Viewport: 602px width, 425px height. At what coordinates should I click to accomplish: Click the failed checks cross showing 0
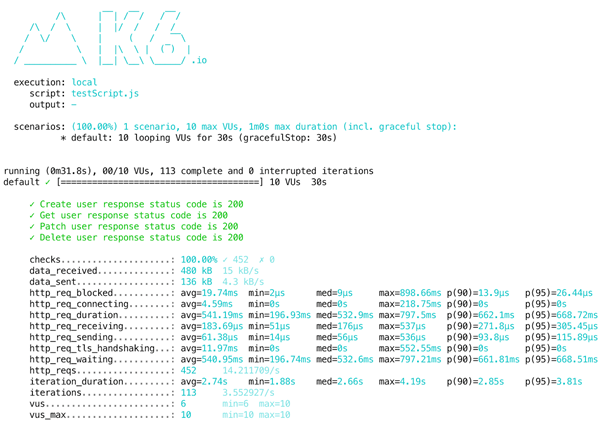click(x=266, y=260)
